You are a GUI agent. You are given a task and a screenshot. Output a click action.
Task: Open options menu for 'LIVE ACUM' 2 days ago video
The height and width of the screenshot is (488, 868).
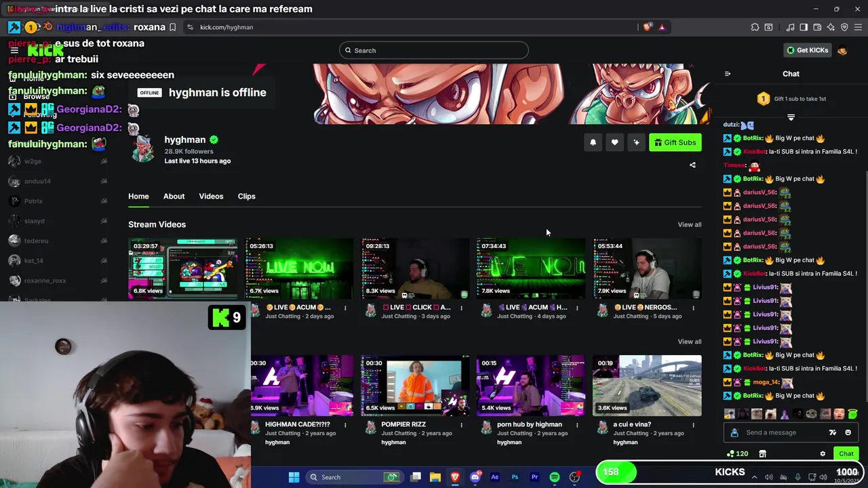point(345,308)
